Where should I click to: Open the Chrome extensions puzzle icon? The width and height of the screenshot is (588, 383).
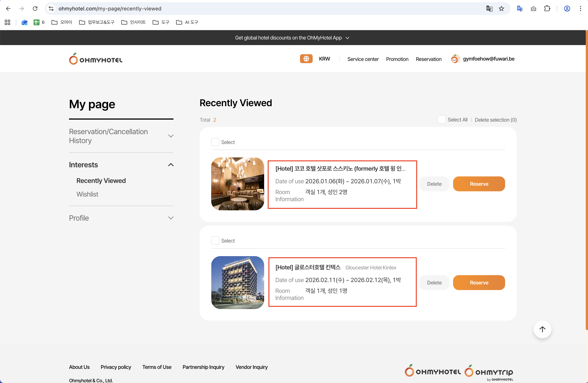coord(547,9)
